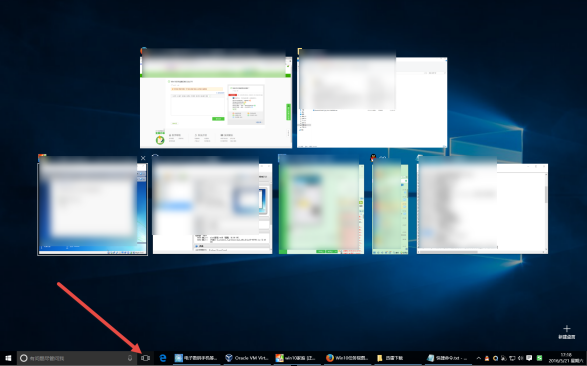Open the volume speaker tray icon

click(520, 358)
